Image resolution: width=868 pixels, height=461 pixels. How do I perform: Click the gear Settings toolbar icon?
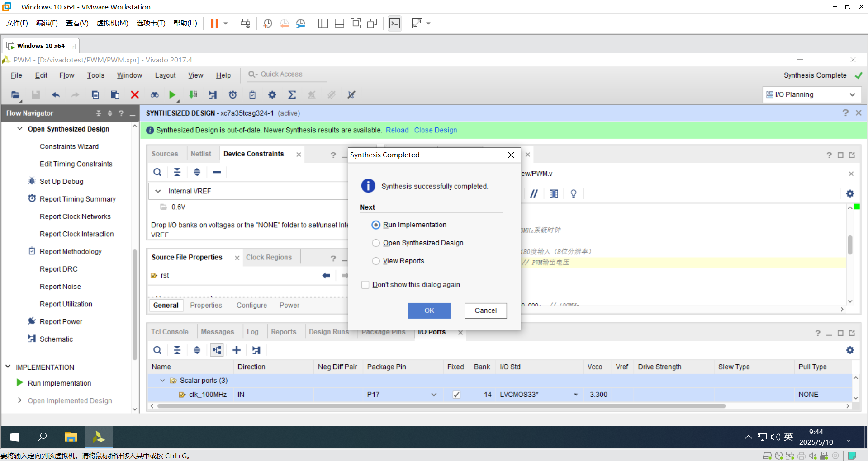(x=272, y=95)
